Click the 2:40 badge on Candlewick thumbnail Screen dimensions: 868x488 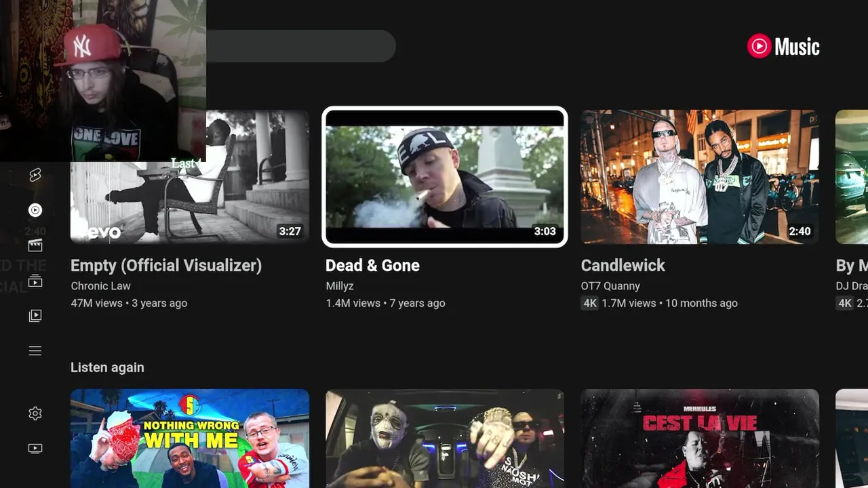point(800,231)
